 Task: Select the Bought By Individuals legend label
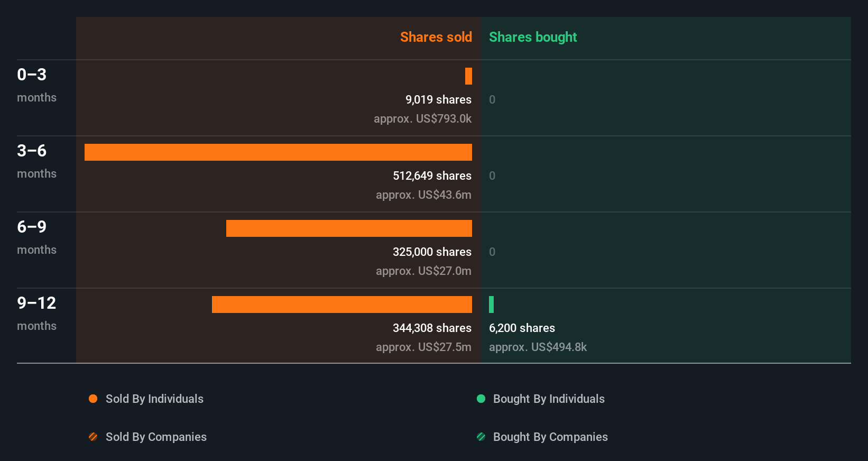(549, 399)
